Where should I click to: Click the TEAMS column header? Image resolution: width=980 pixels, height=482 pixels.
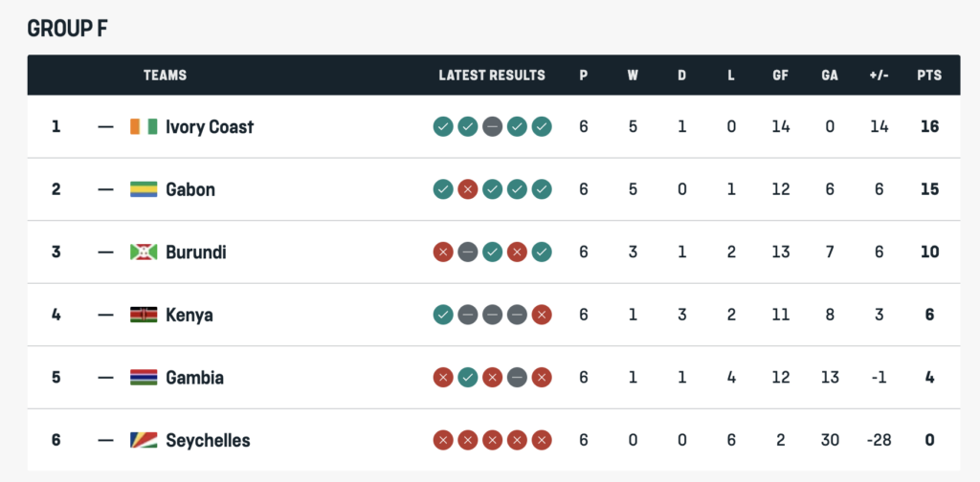[165, 76]
